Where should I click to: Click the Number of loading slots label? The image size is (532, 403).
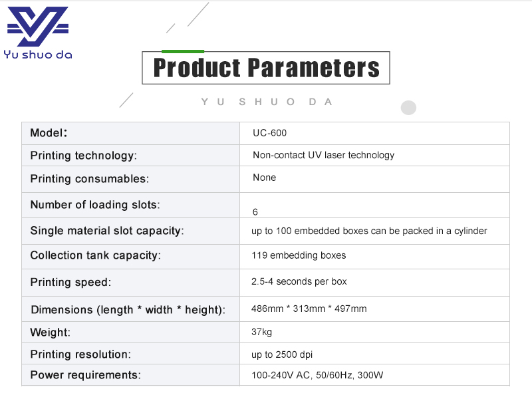tap(95, 205)
